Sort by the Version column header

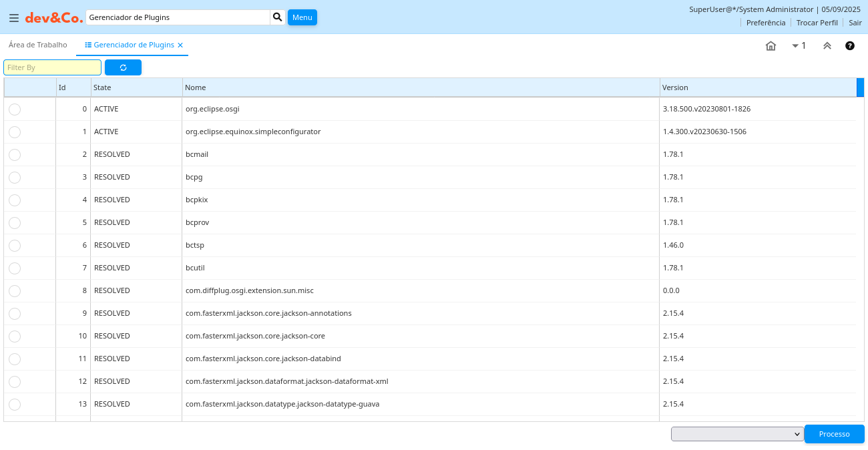pyautogui.click(x=758, y=87)
